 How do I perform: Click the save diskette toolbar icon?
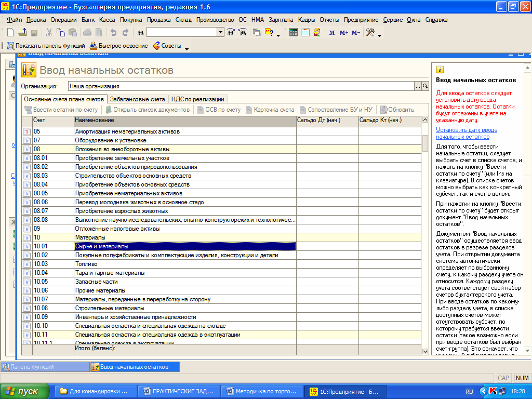34,33
